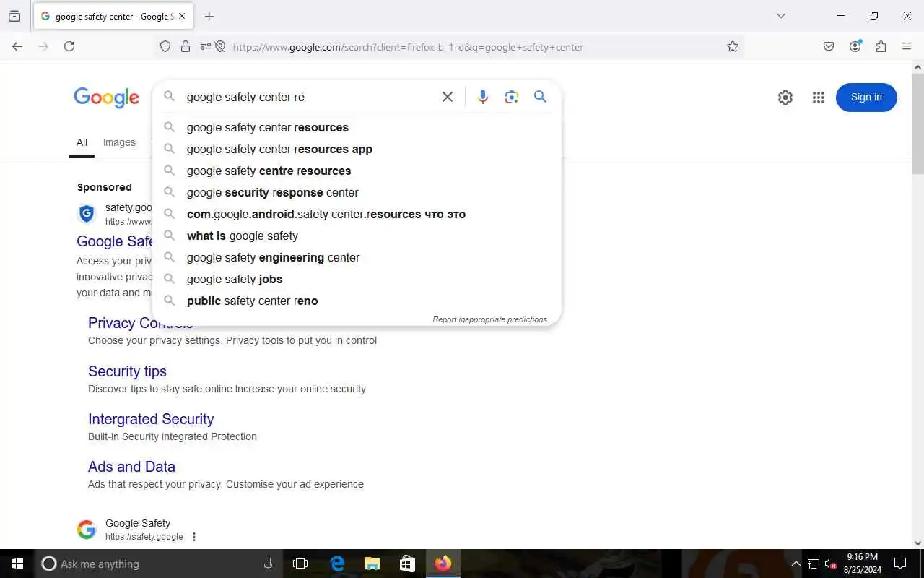The height and width of the screenshot is (578, 924).
Task: Click Report inappropriate predictions link
Action: 490,319
